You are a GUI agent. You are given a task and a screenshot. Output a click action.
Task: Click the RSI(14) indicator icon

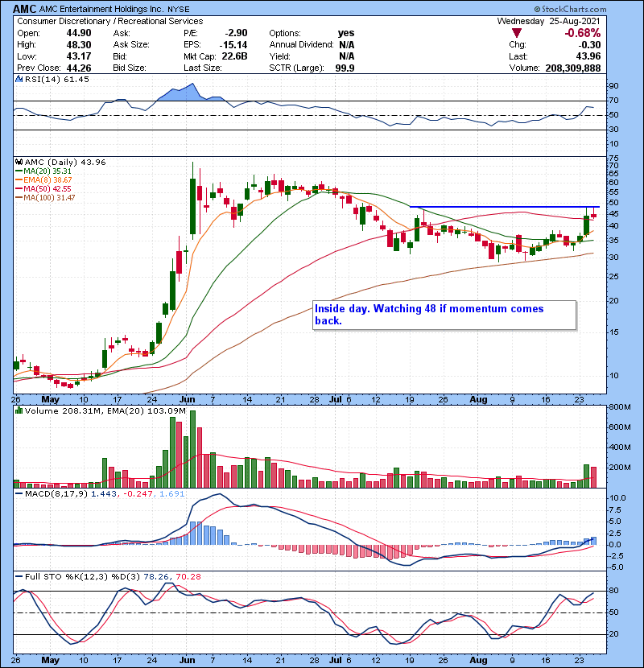19,79
